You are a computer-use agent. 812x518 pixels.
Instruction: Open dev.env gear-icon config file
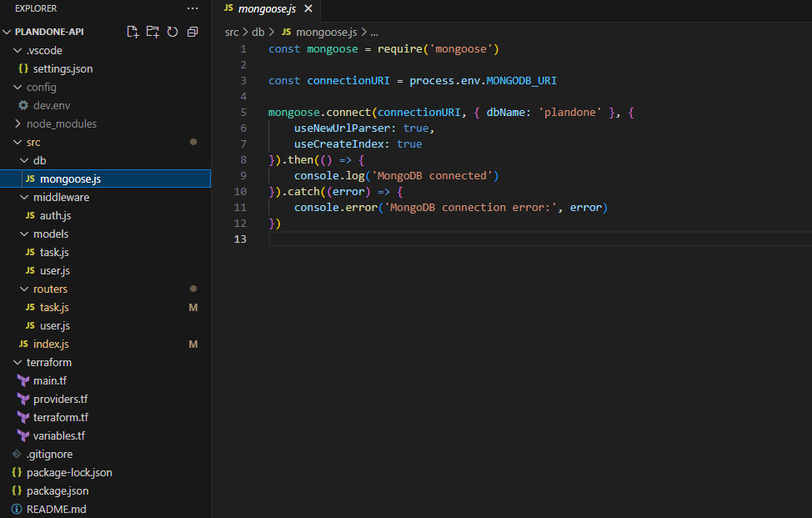(51, 105)
